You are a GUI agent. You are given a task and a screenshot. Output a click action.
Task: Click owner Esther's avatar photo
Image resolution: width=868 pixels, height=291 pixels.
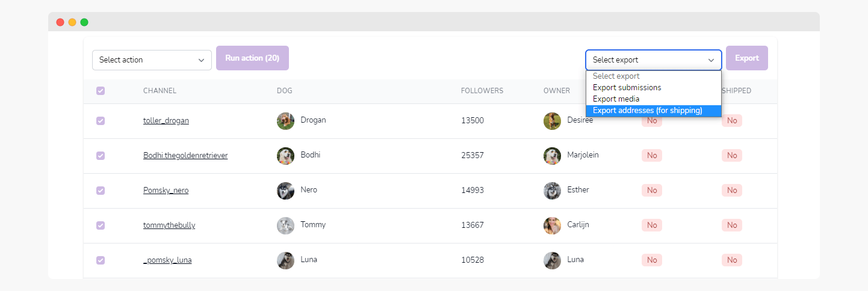pos(552,191)
